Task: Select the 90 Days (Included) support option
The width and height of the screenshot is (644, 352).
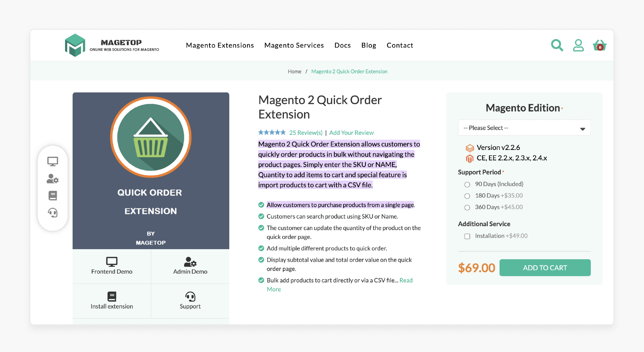Action: (467, 184)
